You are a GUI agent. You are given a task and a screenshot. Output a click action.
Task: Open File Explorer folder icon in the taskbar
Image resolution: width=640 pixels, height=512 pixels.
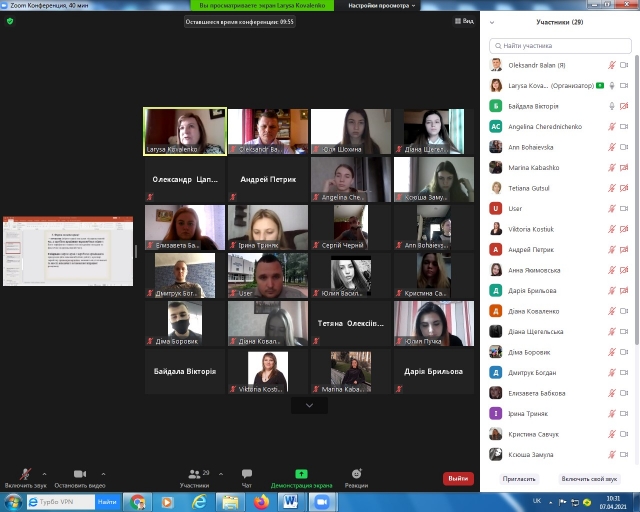tap(230, 502)
